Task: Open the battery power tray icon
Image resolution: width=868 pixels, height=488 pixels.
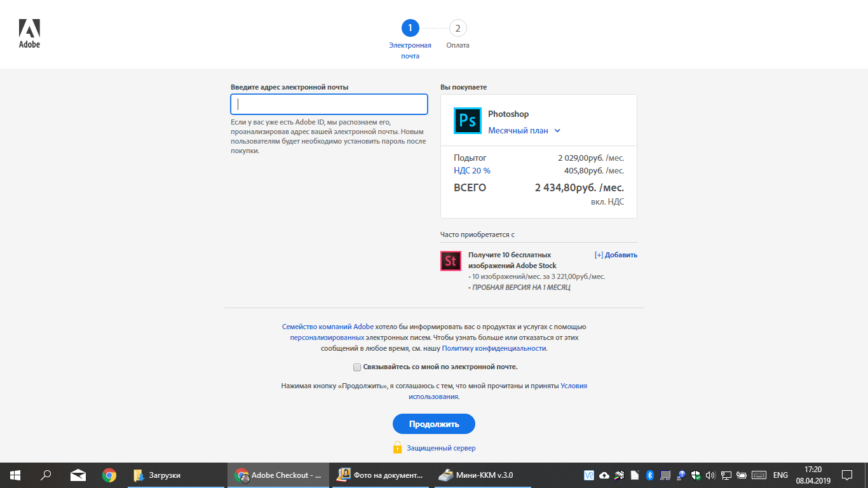Action: coord(742,475)
